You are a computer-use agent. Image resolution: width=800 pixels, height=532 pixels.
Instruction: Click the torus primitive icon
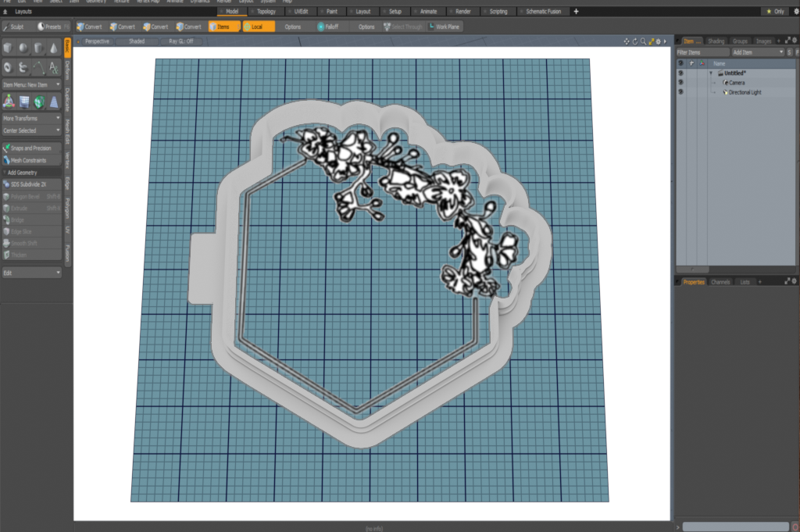coord(8,68)
